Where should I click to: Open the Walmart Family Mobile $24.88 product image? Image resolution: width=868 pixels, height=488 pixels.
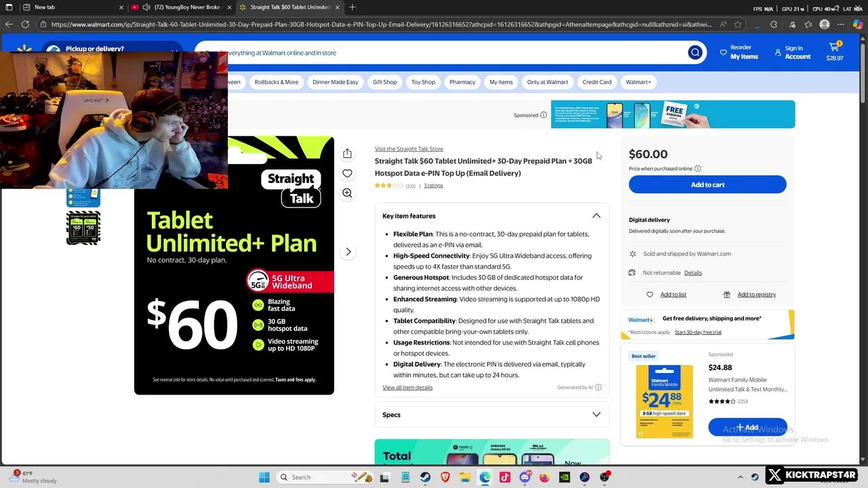(x=665, y=401)
